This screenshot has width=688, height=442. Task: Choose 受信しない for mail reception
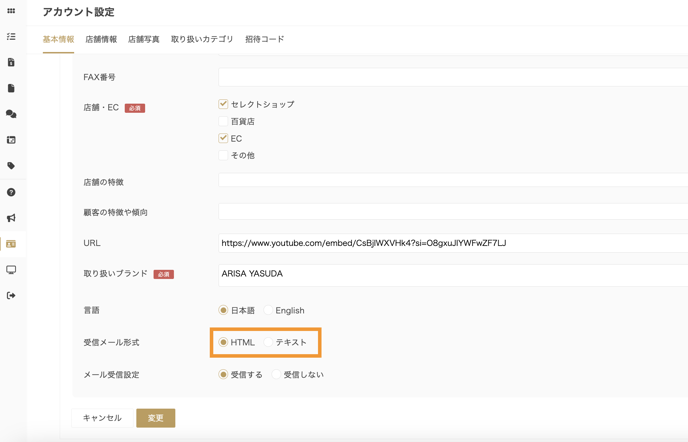point(276,375)
